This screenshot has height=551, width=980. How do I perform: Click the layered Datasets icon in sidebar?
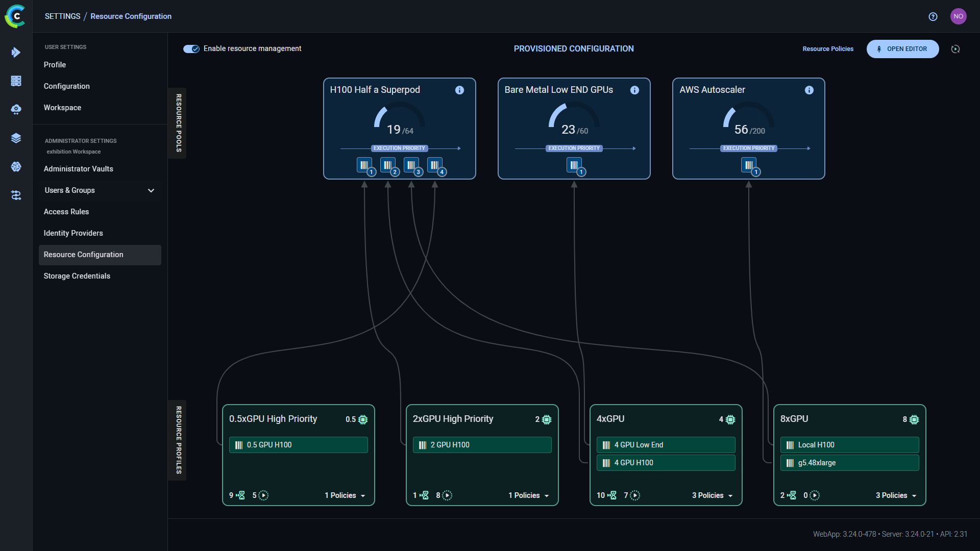tap(16, 138)
